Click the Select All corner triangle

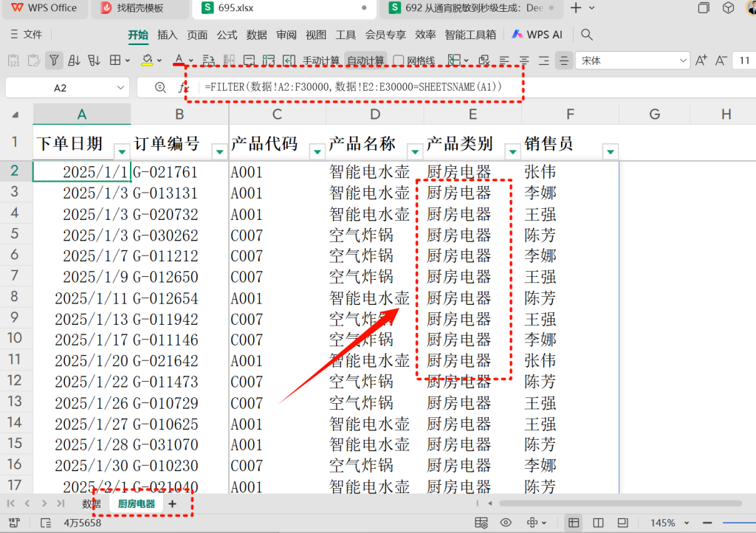16,114
